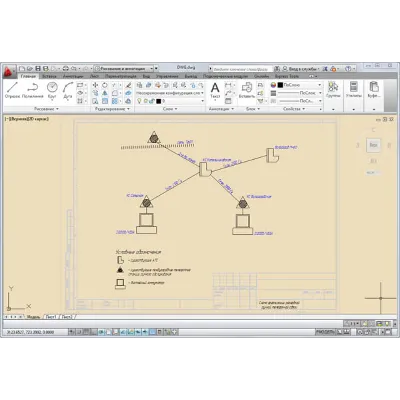Click the Текст annotation tool

click(215, 91)
